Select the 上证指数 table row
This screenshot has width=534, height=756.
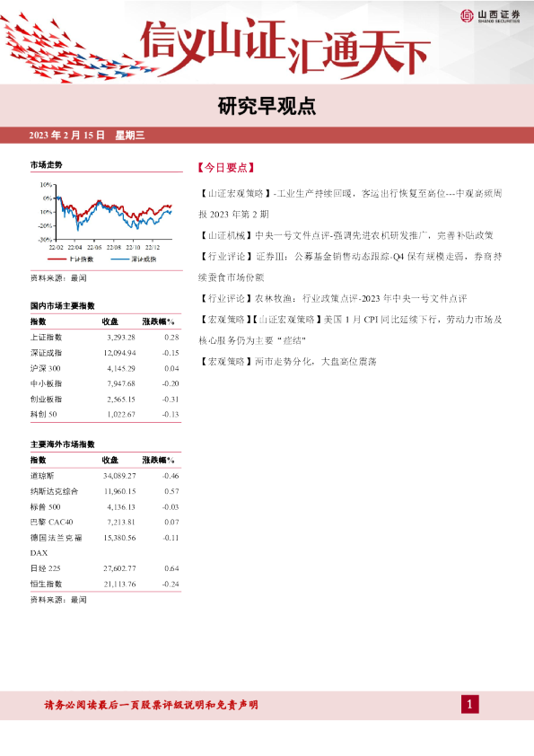coord(105,338)
